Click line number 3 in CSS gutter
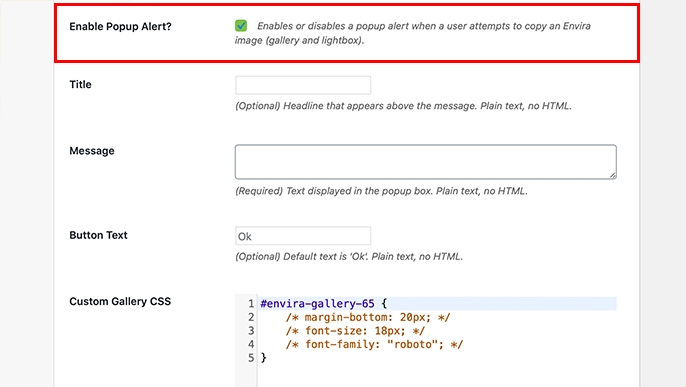Viewport: 686px width, 387px height. coord(251,331)
